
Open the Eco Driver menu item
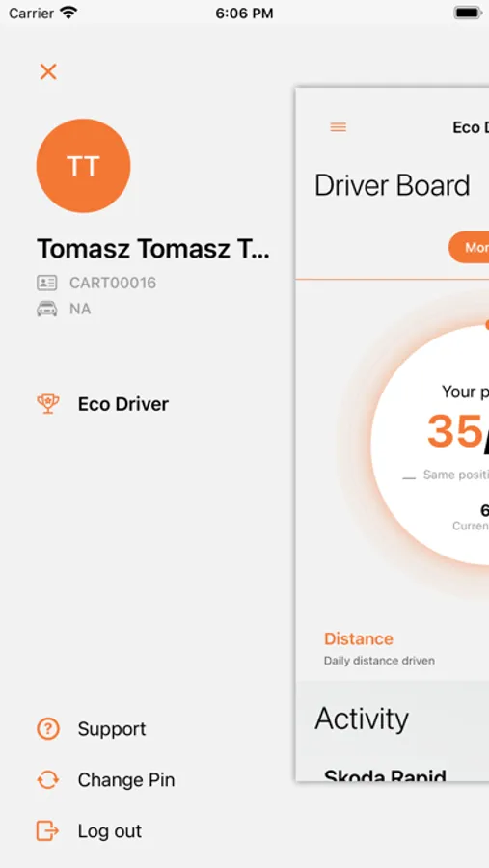coord(122,404)
